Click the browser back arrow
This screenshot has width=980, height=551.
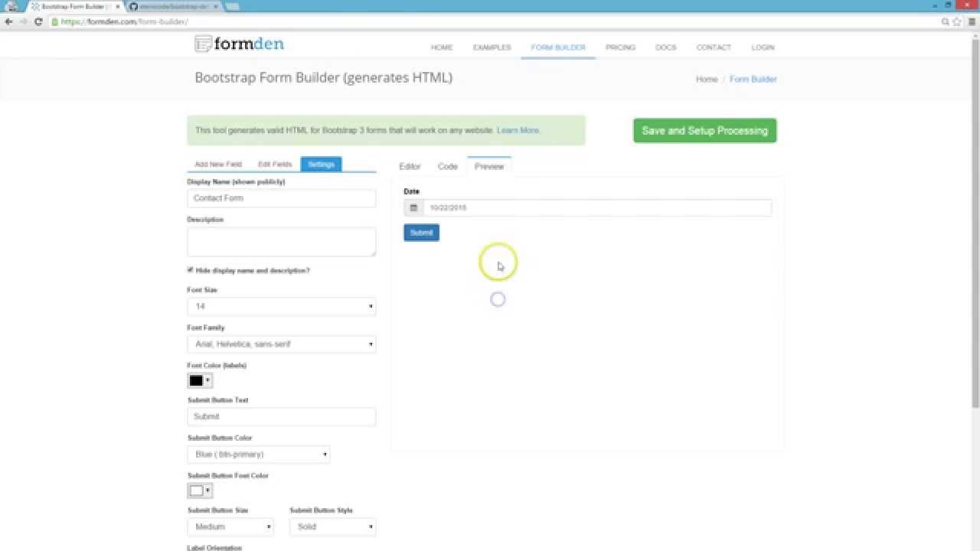coord(10,22)
